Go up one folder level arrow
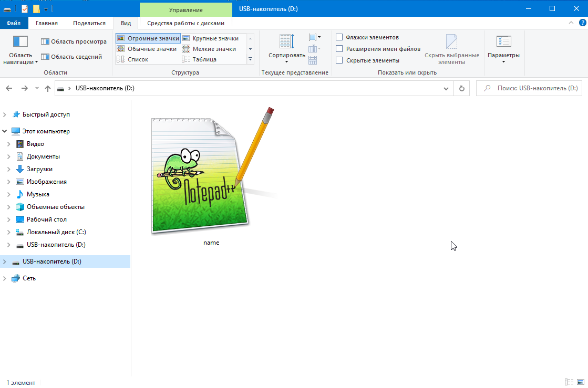588x388 pixels. 48,88
